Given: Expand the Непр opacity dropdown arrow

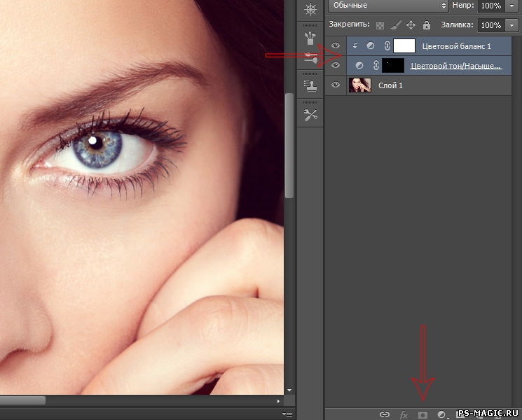Looking at the screenshot, I should [511, 6].
